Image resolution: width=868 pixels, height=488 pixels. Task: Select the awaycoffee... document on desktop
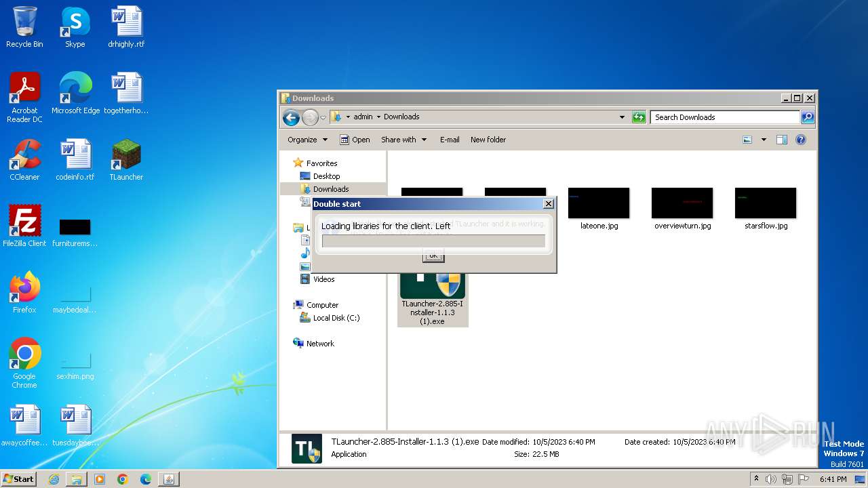(24, 426)
